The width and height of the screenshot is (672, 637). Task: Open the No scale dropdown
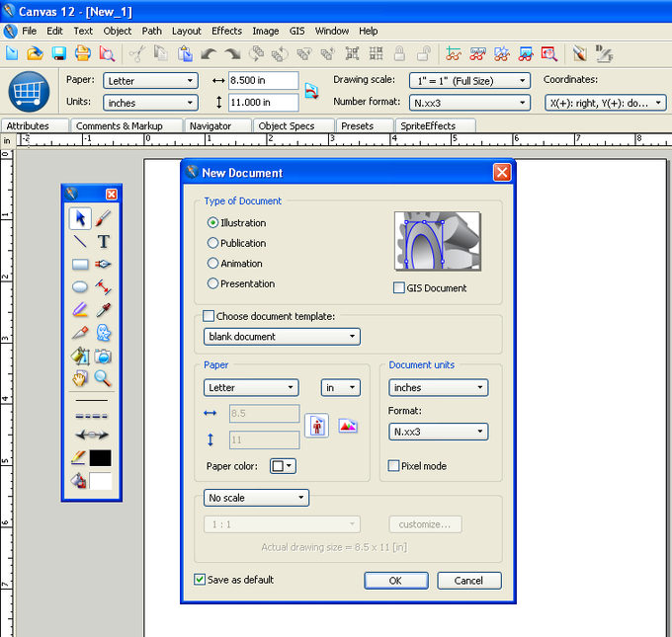tap(256, 498)
